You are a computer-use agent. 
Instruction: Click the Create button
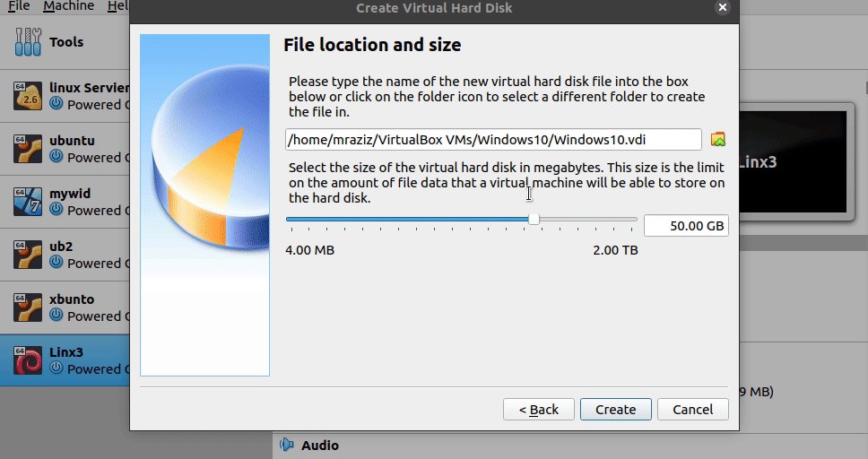coord(615,409)
